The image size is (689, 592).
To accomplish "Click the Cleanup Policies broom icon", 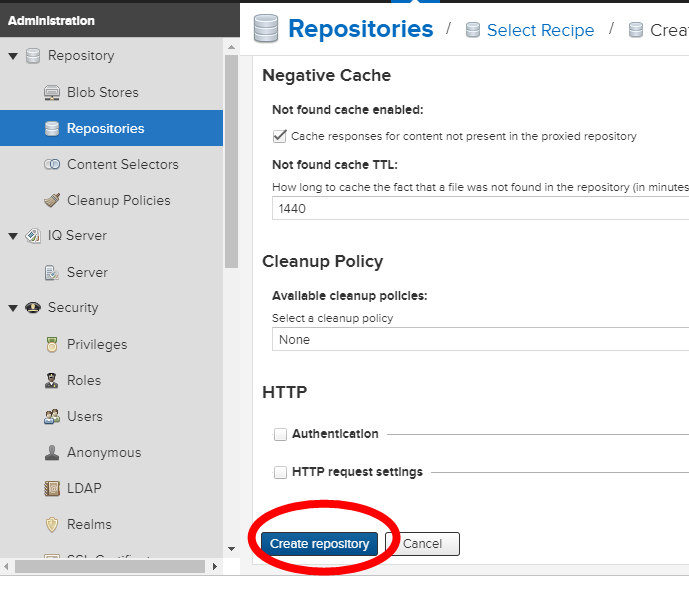I will 52,200.
